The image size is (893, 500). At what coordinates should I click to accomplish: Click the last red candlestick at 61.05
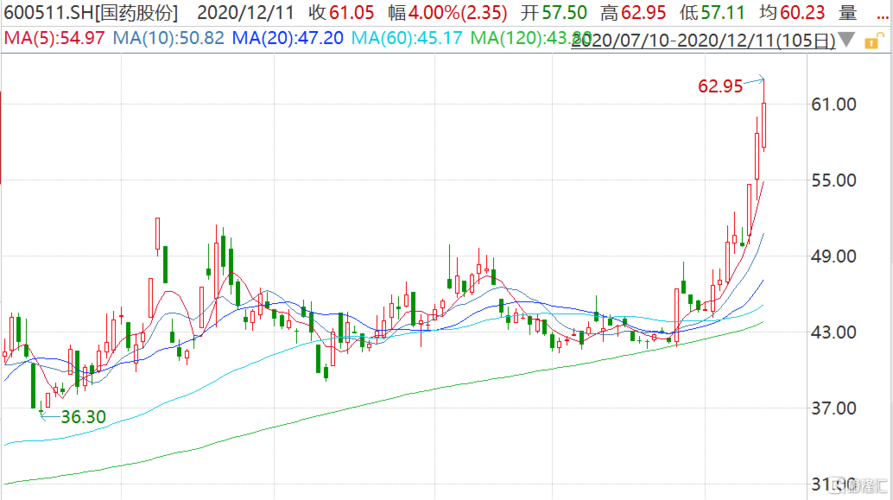point(764,125)
